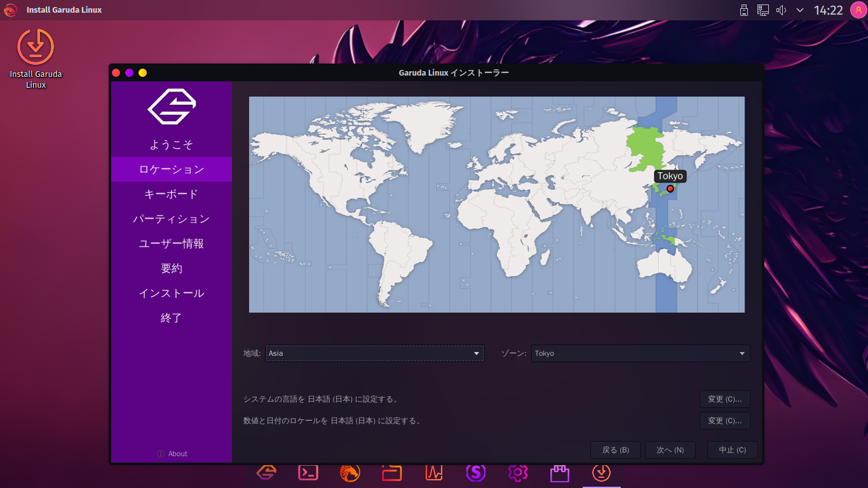Open the ゾーン Tokyo zone dropdown
The height and width of the screenshot is (488, 868).
click(641, 353)
